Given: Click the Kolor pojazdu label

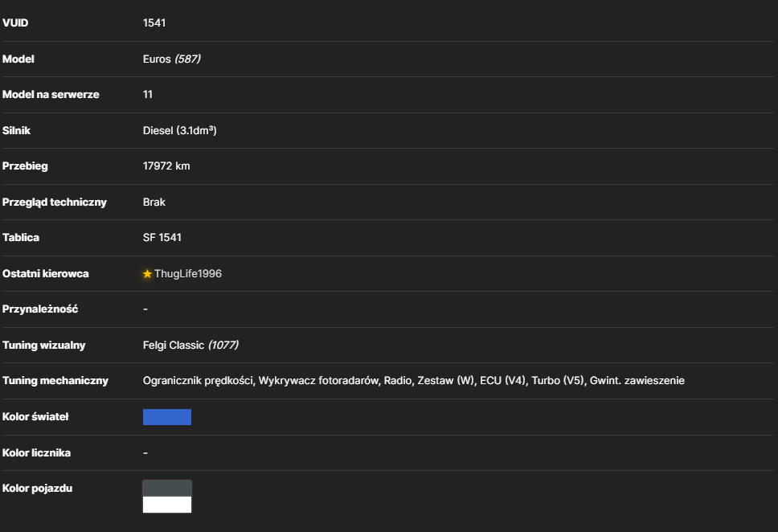Looking at the screenshot, I should click(x=37, y=489).
